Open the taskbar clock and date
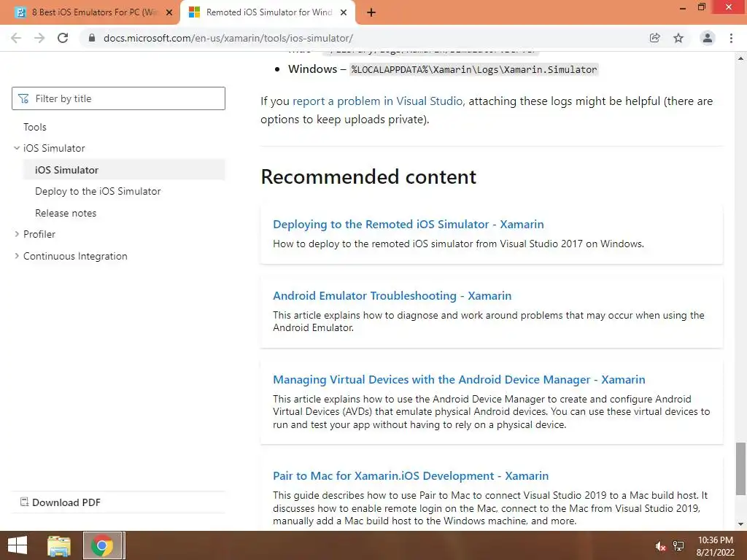The height and width of the screenshot is (560, 747). tap(716, 546)
